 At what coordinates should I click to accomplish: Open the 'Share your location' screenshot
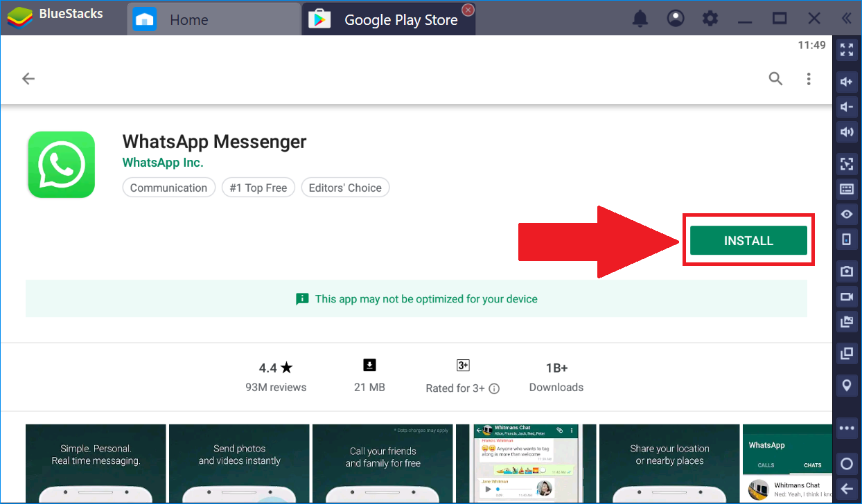pyautogui.click(x=669, y=463)
